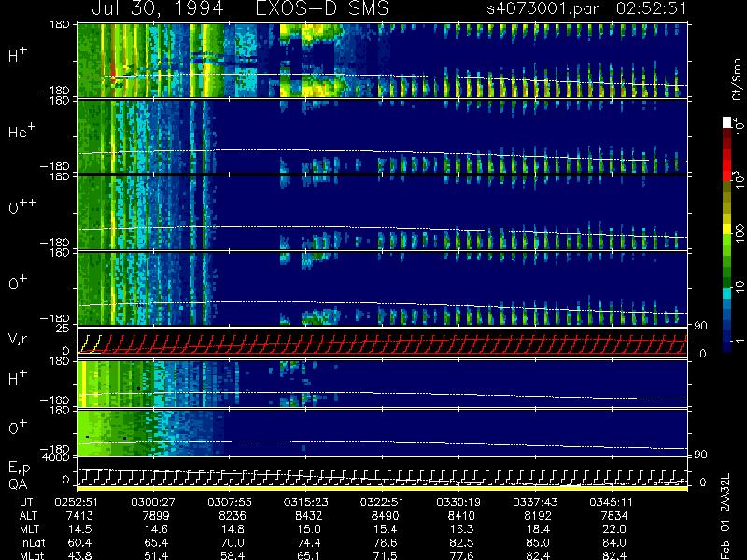Select the "EXOS-D SMS" title text
The width and height of the screenshot is (747, 560).
coord(322,8)
